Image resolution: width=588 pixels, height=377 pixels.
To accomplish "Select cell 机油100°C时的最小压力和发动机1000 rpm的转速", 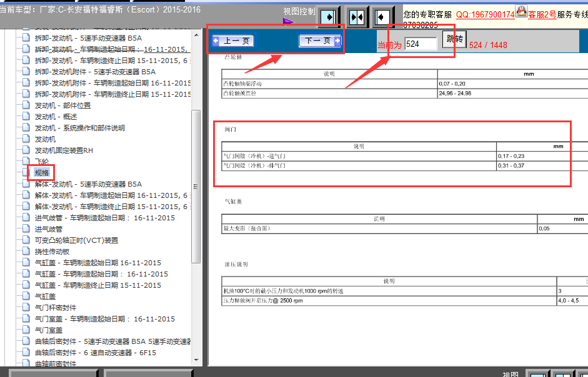I will click(389, 291).
